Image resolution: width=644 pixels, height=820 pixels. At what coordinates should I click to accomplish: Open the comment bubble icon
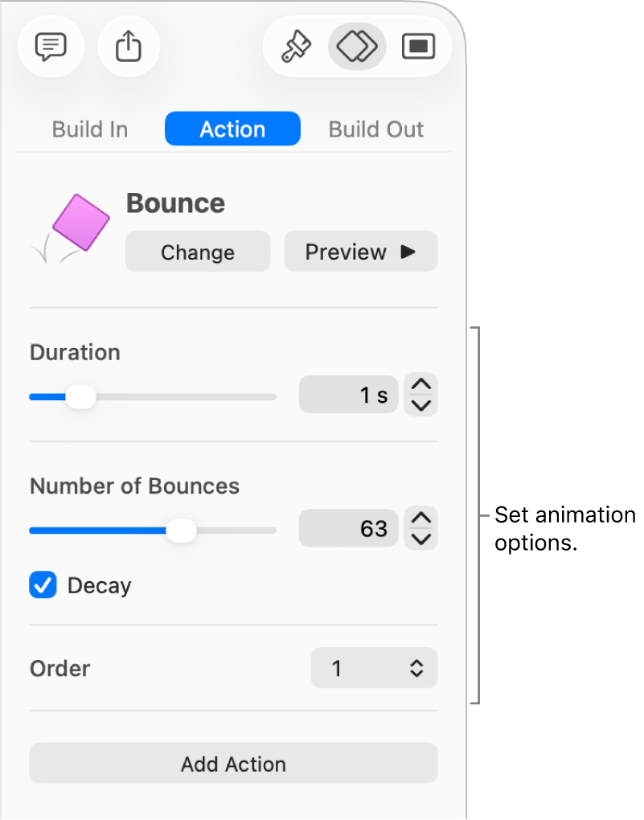coord(51,47)
